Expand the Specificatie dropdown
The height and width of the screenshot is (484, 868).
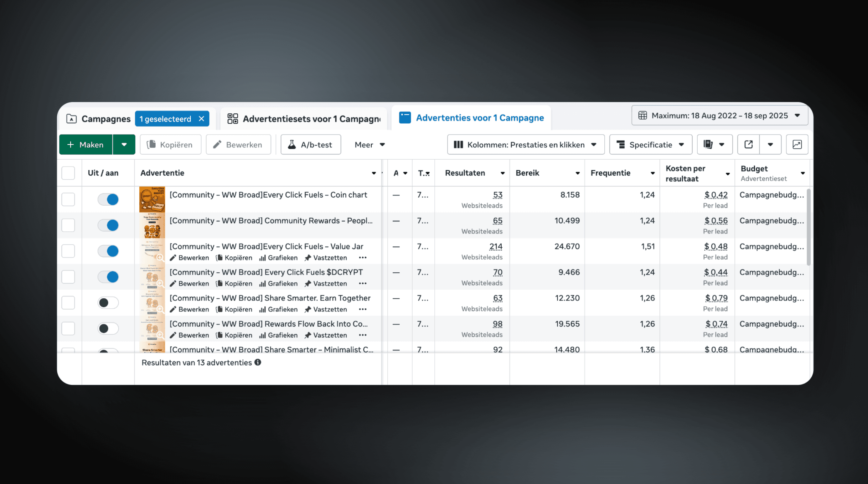coord(650,145)
